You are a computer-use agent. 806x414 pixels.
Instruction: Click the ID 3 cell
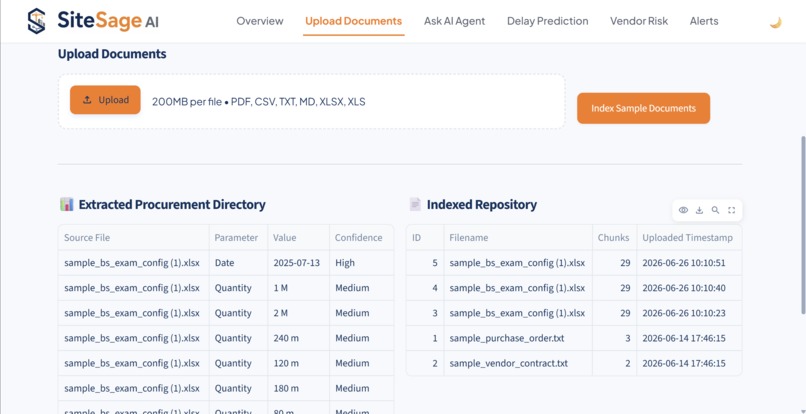click(x=425, y=313)
